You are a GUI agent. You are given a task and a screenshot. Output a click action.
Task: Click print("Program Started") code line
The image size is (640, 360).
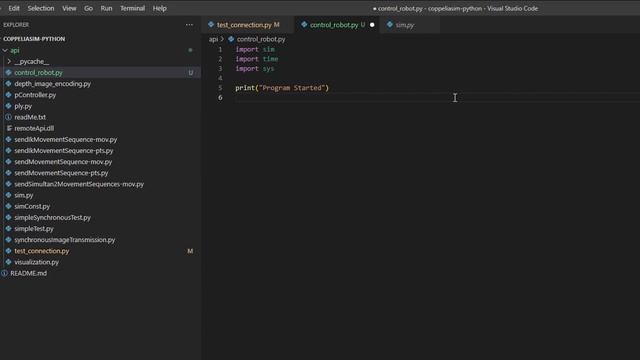tap(282, 88)
